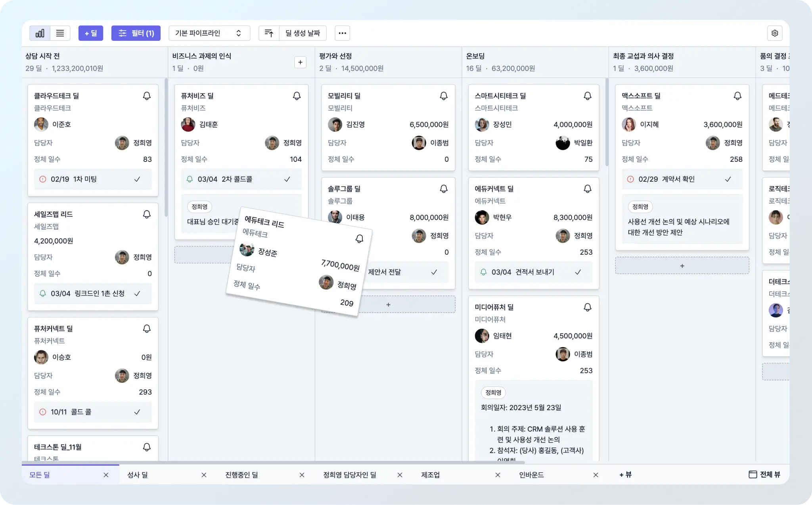This screenshot has height=505, width=812.
Task: Open the three-dot more options menu
Action: tap(343, 33)
